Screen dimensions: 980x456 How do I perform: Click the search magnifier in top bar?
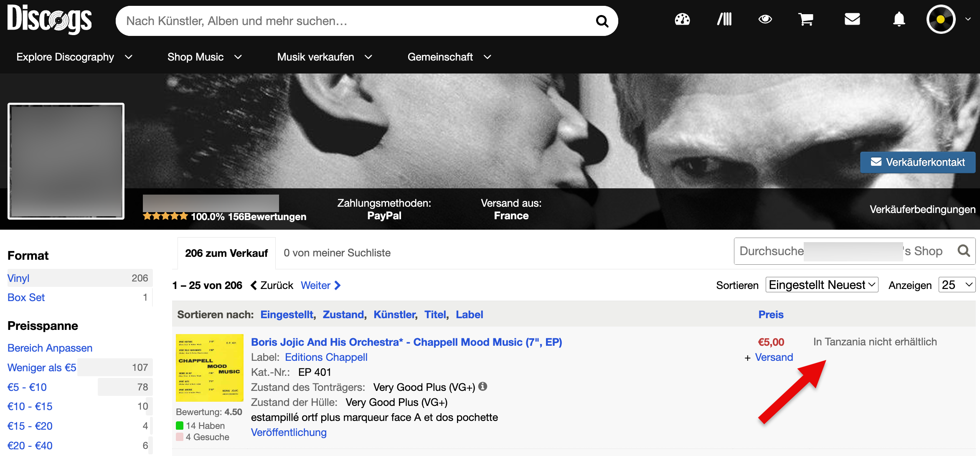coord(602,21)
